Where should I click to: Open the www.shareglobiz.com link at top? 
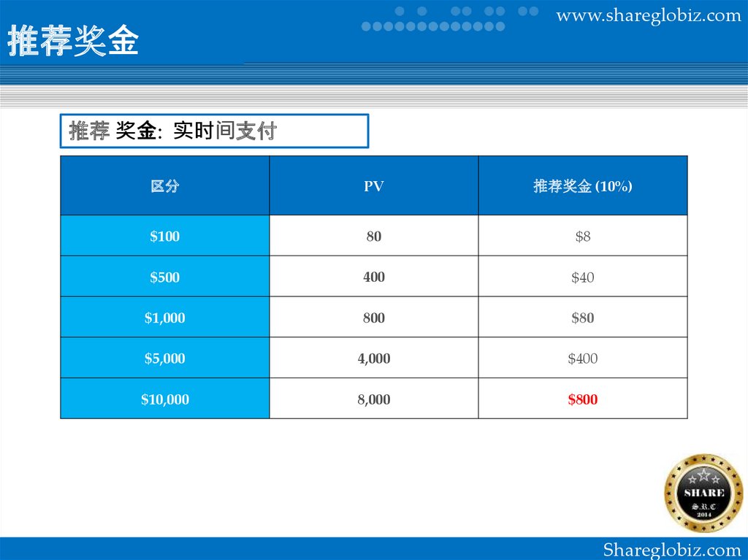649,15
